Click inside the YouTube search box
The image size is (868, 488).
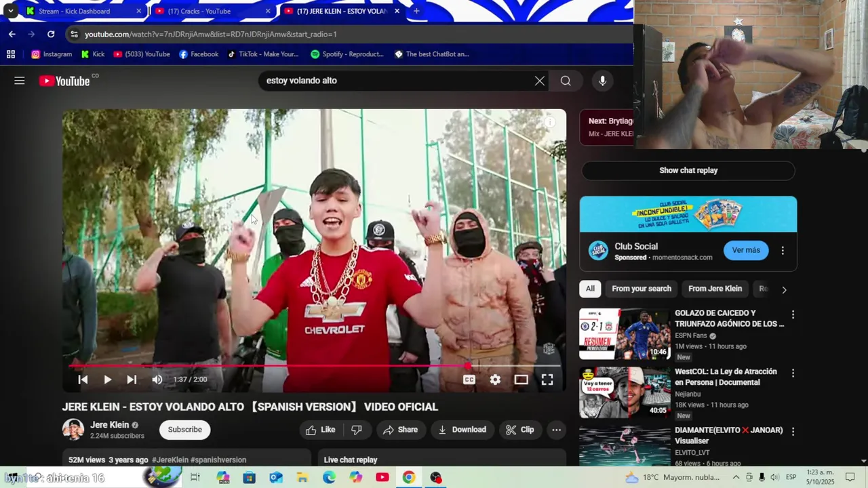(397, 81)
